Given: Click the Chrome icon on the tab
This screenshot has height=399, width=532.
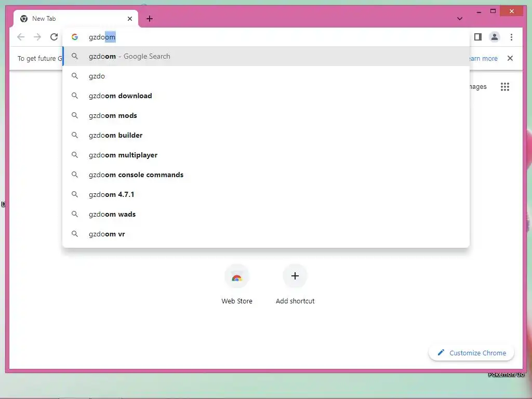Looking at the screenshot, I should point(24,19).
